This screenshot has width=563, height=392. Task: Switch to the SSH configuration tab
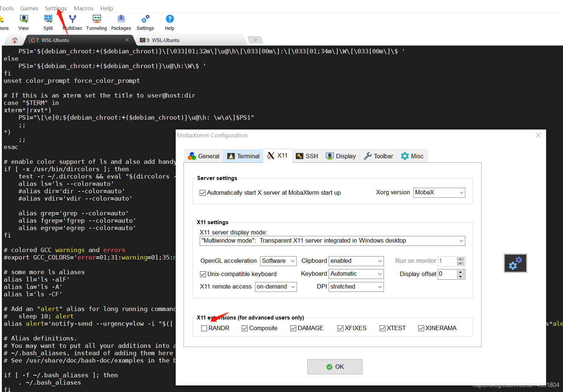pos(307,156)
